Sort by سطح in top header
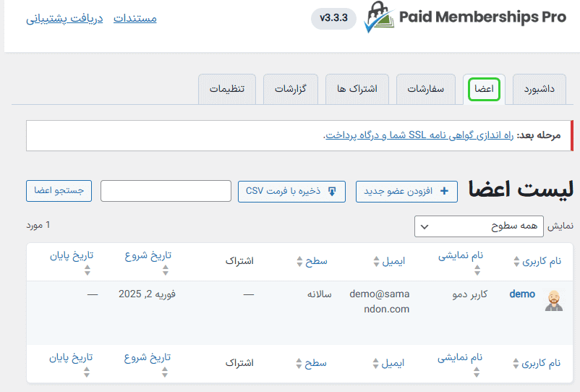The height and width of the screenshot is (392, 580). [x=312, y=261]
